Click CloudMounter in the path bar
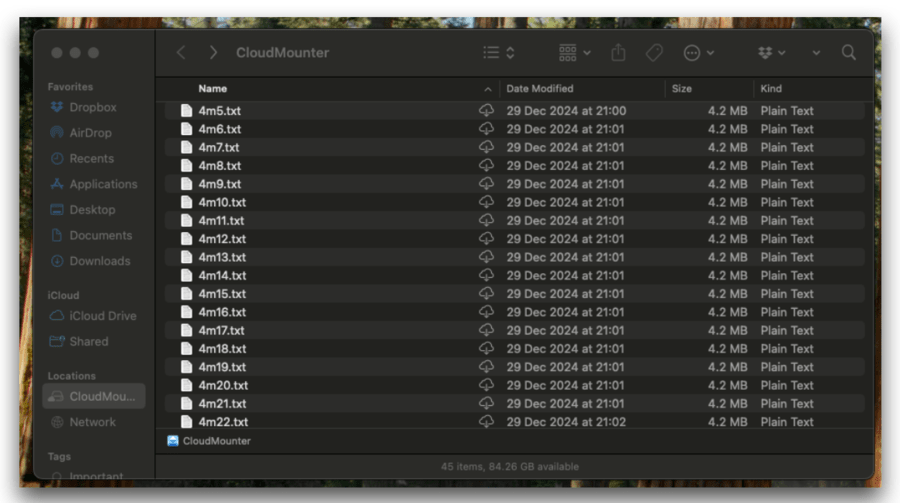This screenshot has height=503, width=900. [216, 441]
